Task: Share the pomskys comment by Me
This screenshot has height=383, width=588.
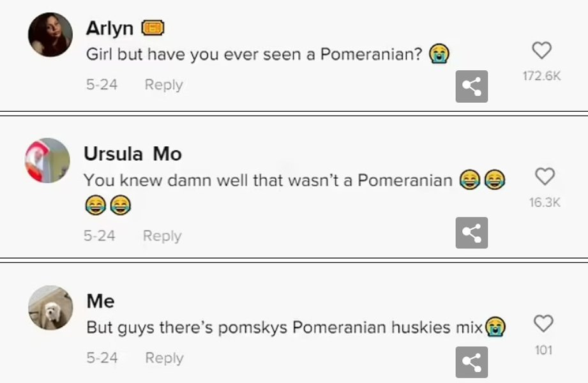Action: tap(471, 362)
